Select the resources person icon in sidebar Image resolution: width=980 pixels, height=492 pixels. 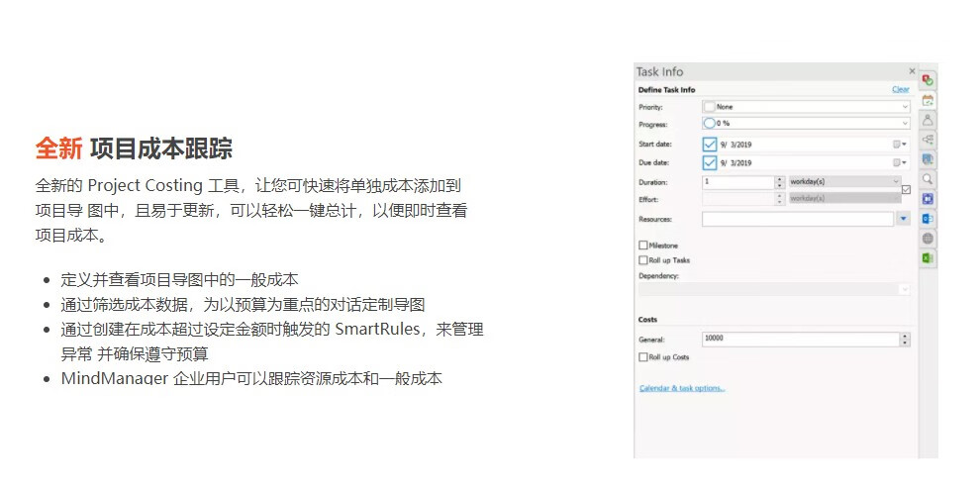[929, 119]
